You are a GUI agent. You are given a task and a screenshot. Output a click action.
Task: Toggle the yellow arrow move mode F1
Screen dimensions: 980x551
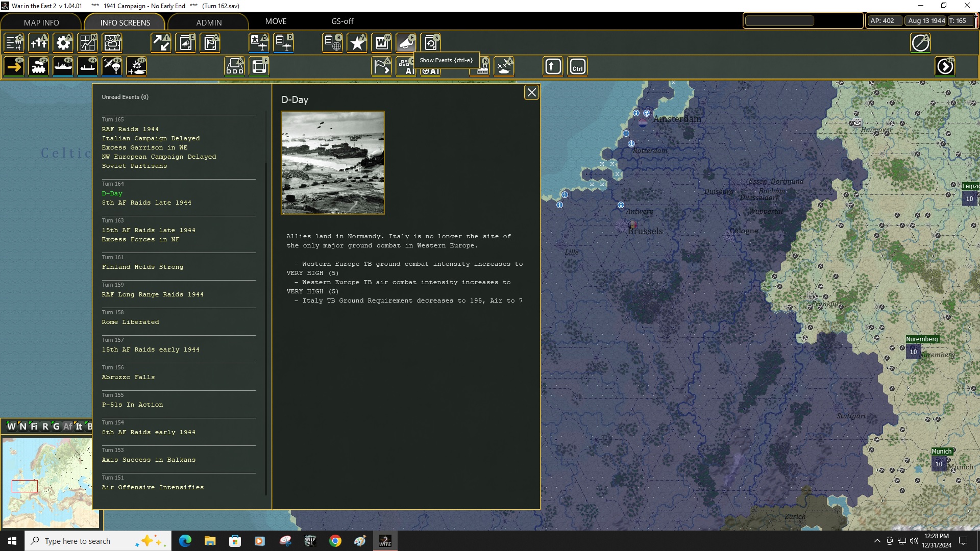[x=14, y=67]
